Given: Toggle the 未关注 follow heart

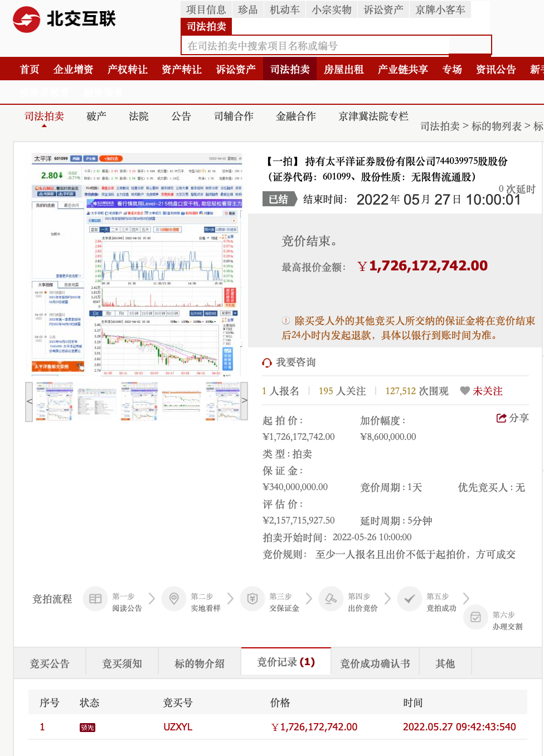Looking at the screenshot, I should (465, 391).
